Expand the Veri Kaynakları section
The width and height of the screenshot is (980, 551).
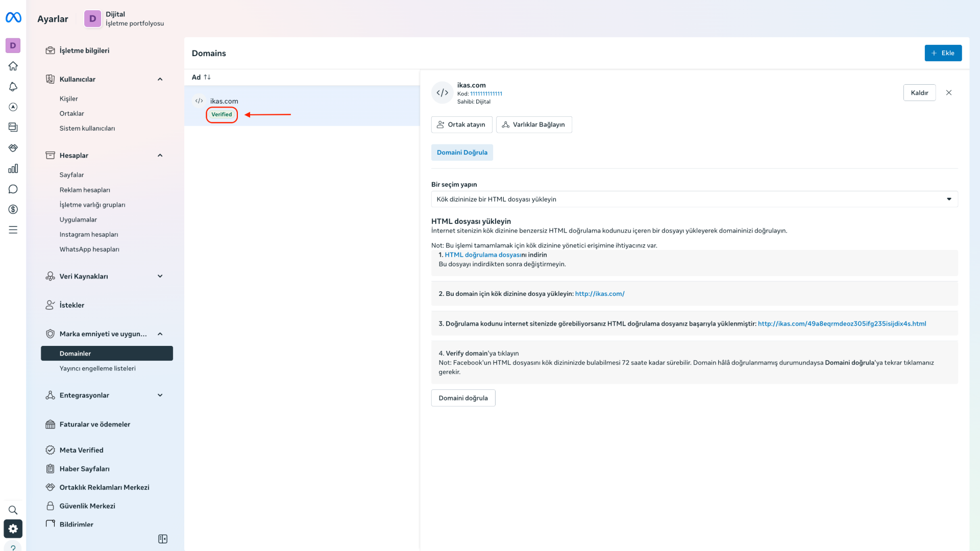(x=160, y=276)
